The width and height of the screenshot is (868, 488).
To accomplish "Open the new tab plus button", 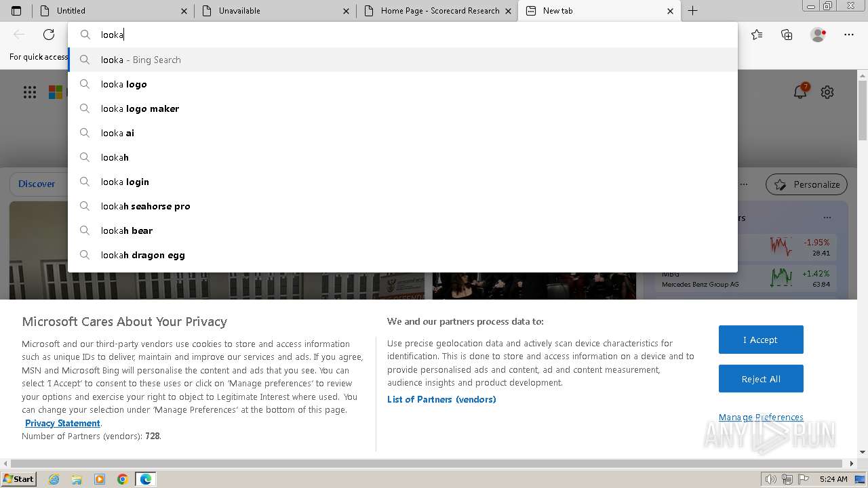I will [x=692, y=11].
